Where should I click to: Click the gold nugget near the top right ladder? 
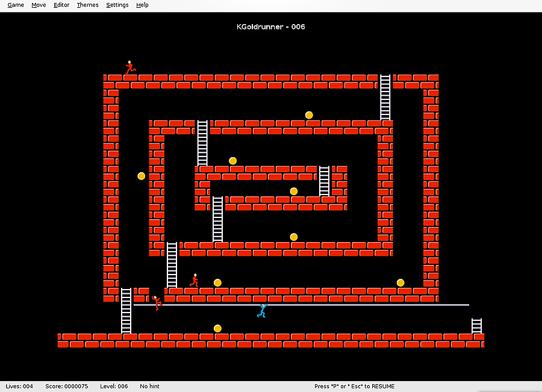309,115
